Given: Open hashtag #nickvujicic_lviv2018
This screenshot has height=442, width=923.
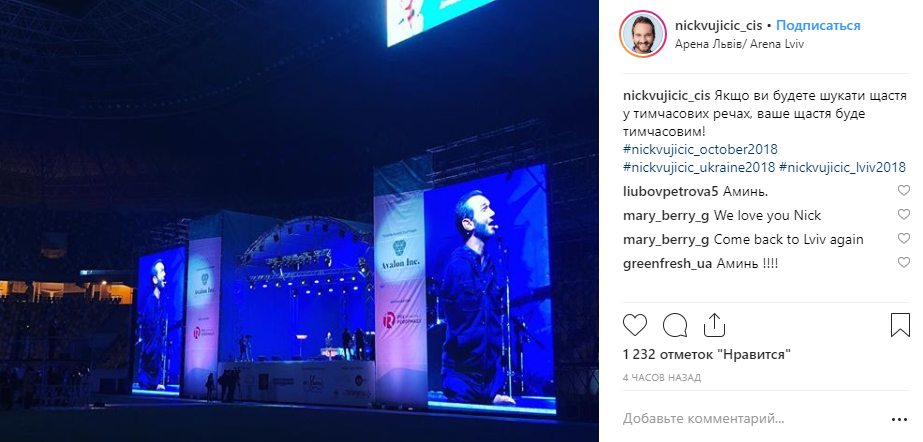Looking at the screenshot, I should click(x=842, y=167).
